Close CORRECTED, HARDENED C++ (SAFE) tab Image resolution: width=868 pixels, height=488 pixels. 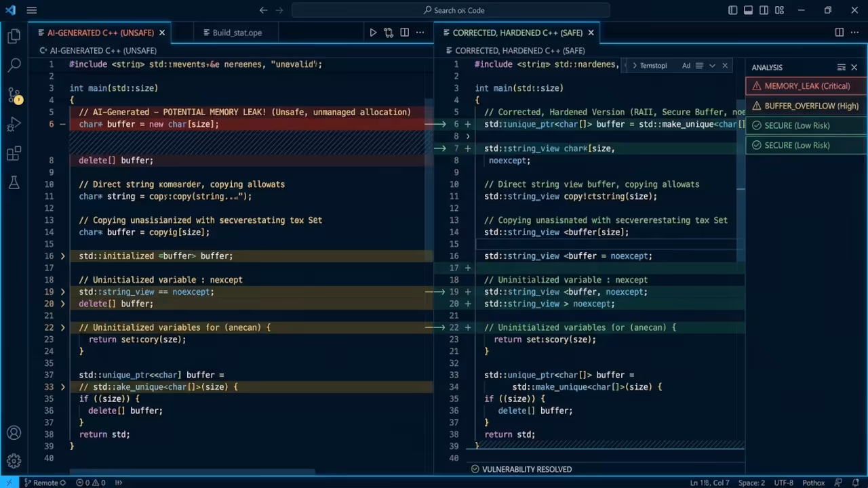click(591, 33)
